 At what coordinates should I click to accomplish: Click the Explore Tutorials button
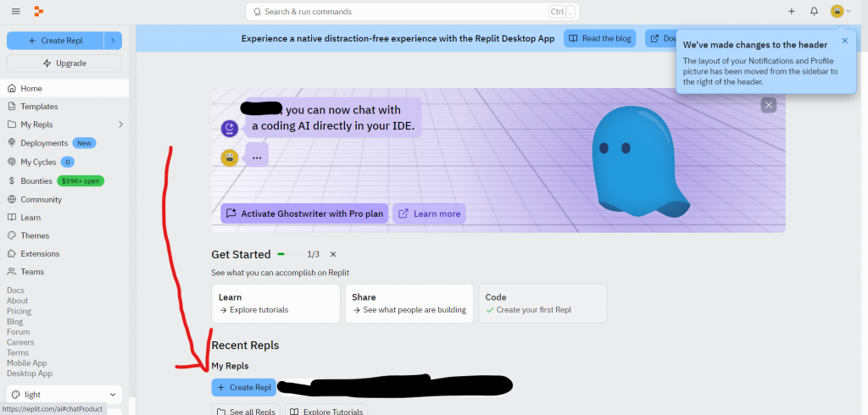tap(326, 411)
